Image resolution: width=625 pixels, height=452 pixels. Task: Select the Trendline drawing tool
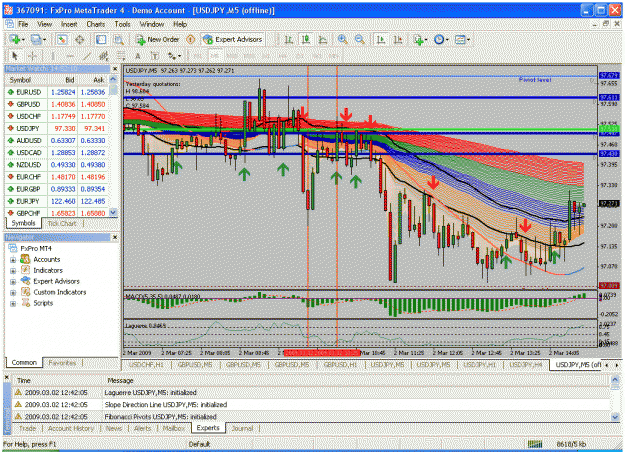tap(87, 56)
